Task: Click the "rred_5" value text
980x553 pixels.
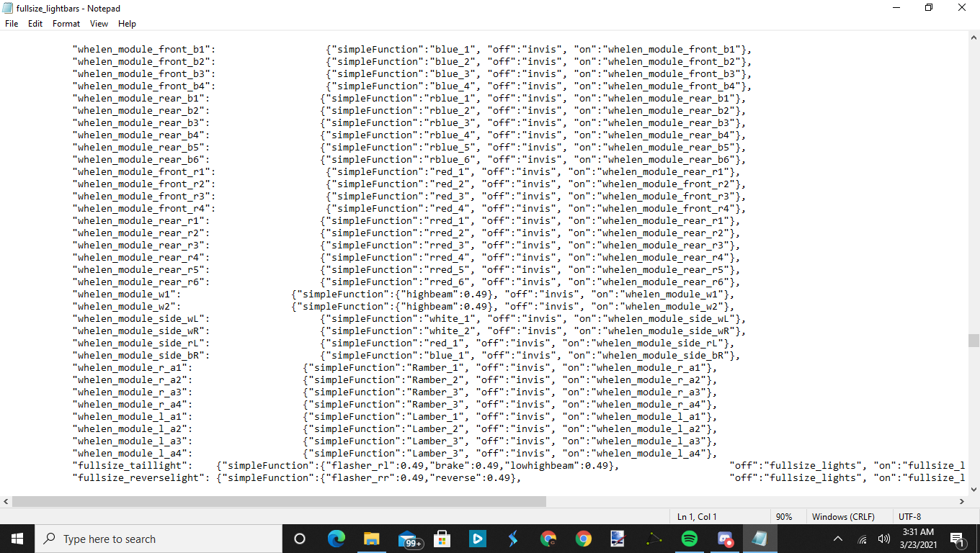Action: (x=446, y=269)
